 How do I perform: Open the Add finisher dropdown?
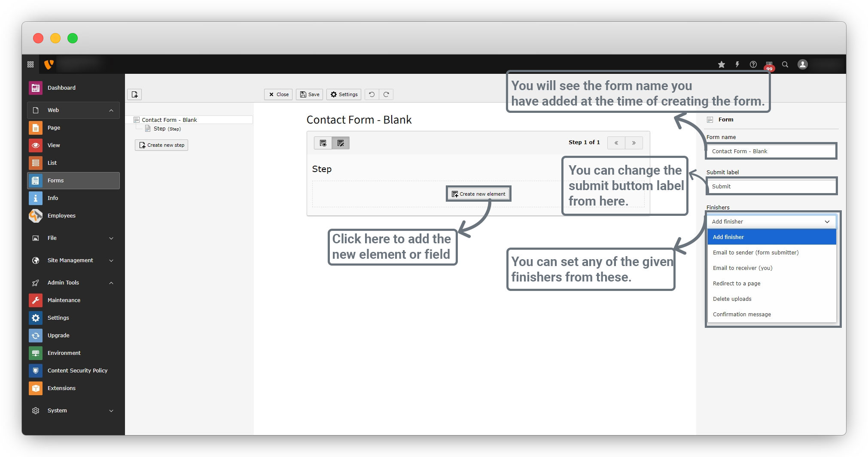coord(771,221)
